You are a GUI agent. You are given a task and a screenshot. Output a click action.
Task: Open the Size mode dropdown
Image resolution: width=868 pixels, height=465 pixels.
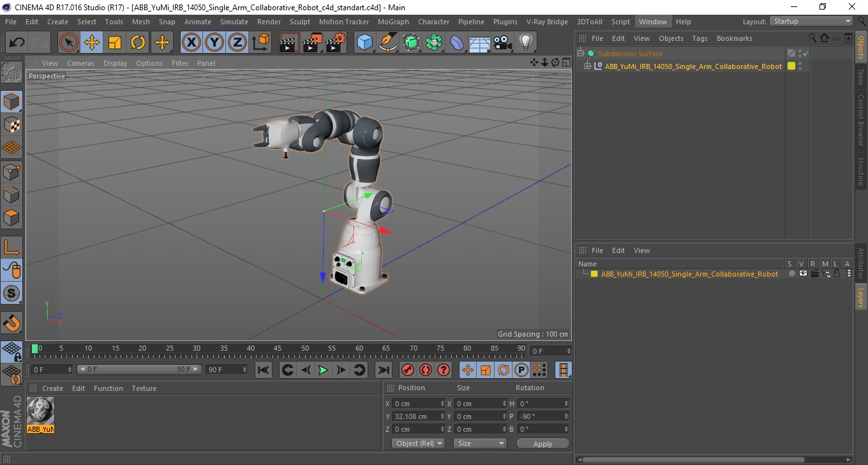[480, 443]
